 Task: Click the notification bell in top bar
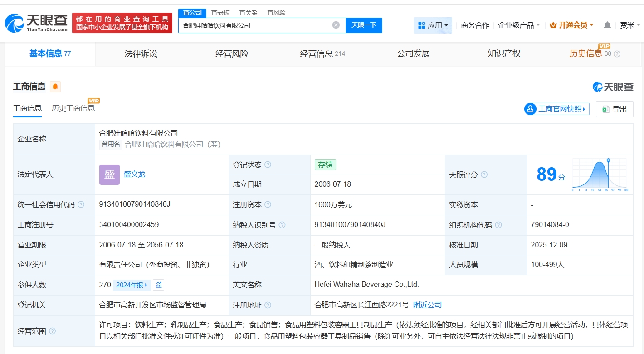607,25
